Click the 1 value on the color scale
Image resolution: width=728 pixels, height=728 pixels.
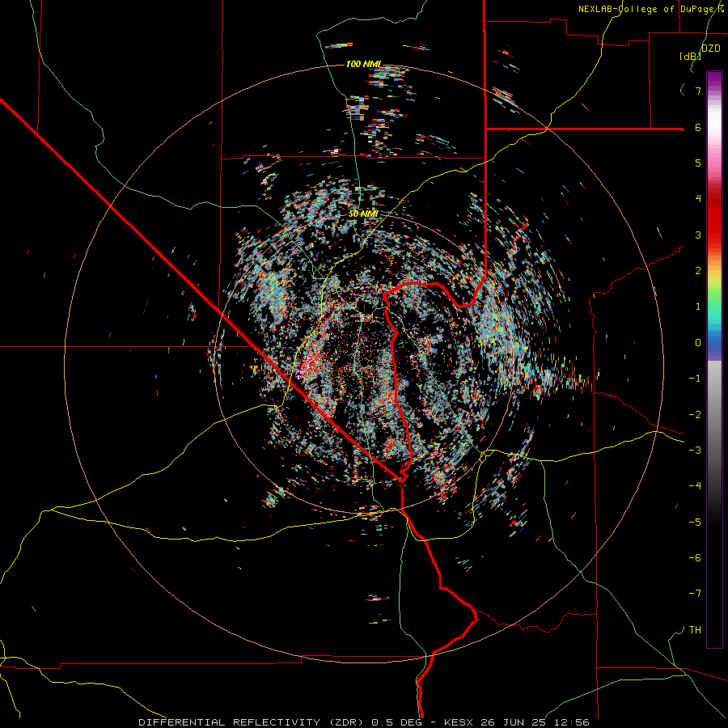click(x=698, y=307)
